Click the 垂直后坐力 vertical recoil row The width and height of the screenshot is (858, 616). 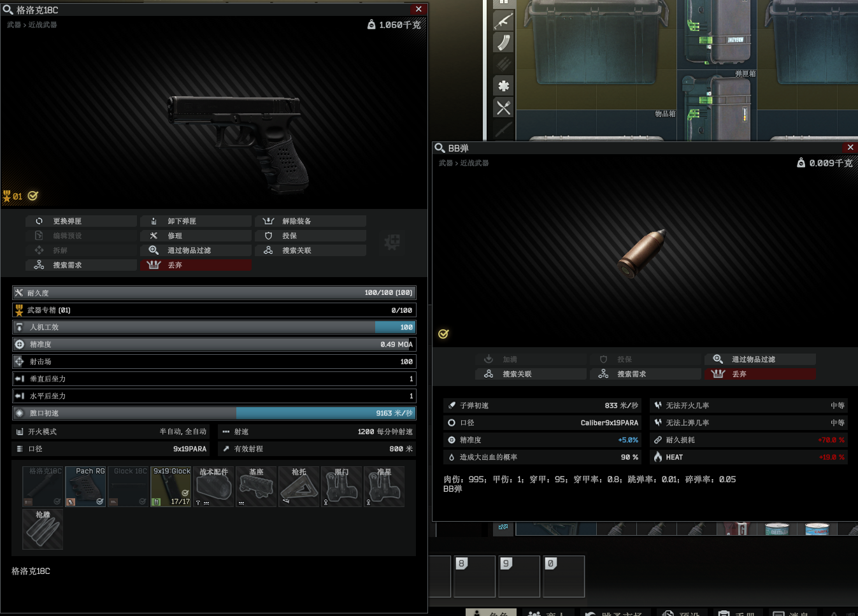[214, 379]
